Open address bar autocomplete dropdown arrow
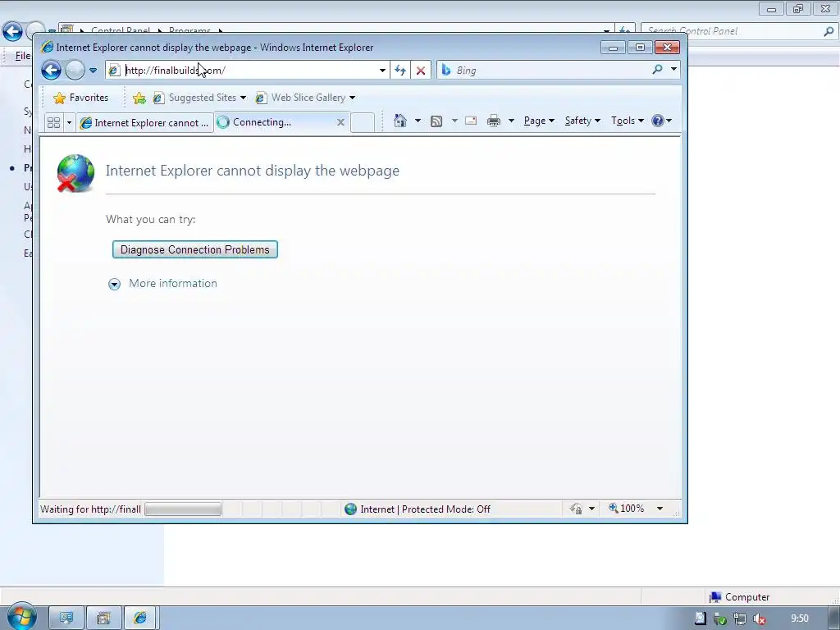This screenshot has width=840, height=630. [x=382, y=71]
